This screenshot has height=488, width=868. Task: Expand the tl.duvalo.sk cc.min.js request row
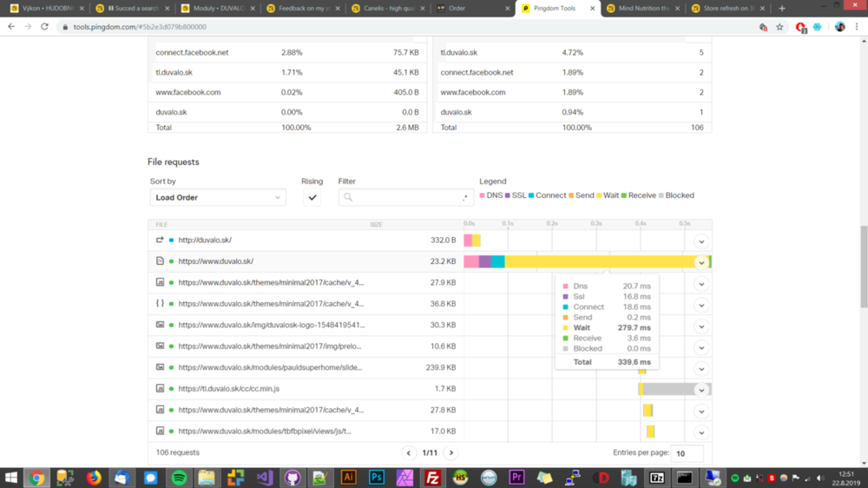point(701,390)
